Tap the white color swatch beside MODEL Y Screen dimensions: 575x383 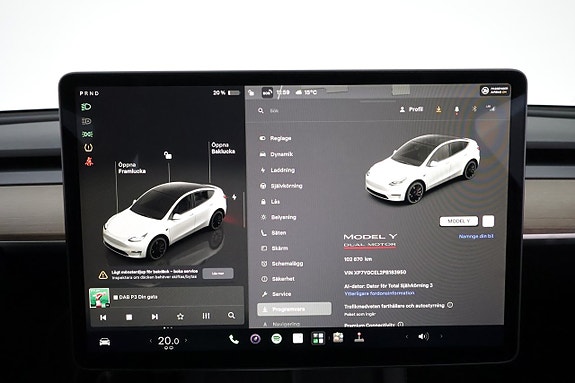488,221
